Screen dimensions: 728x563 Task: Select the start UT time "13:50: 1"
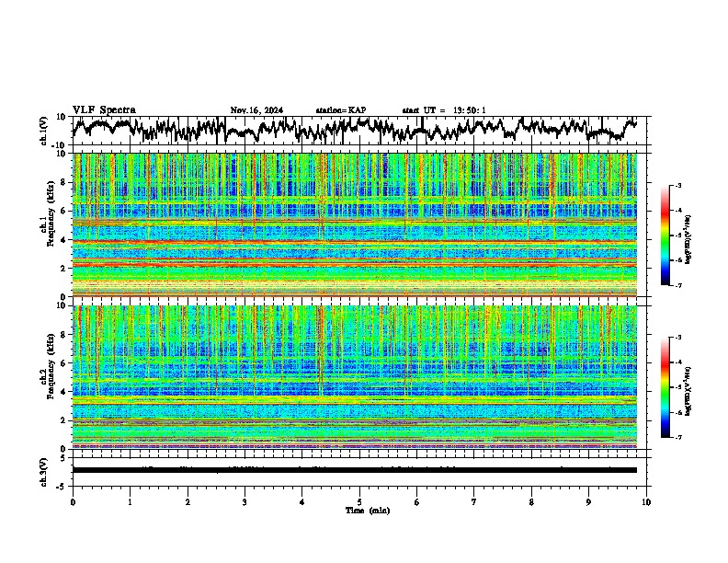[x=470, y=110]
